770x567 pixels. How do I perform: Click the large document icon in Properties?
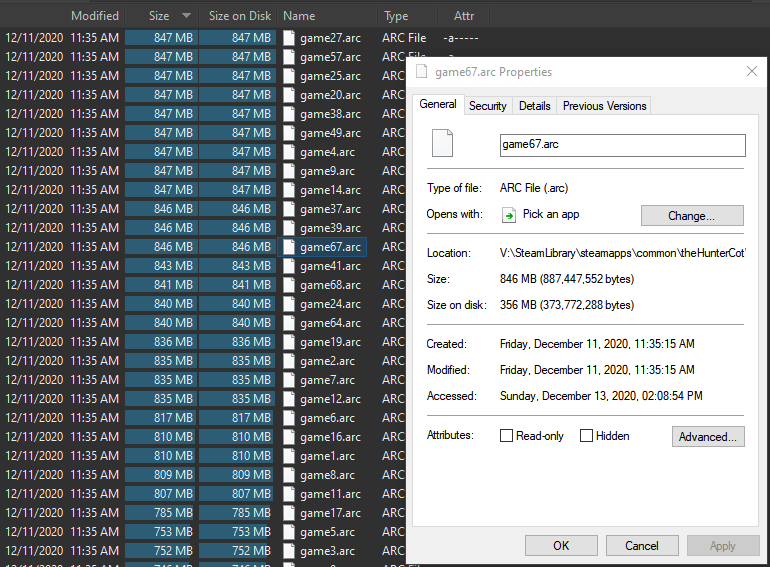442,144
